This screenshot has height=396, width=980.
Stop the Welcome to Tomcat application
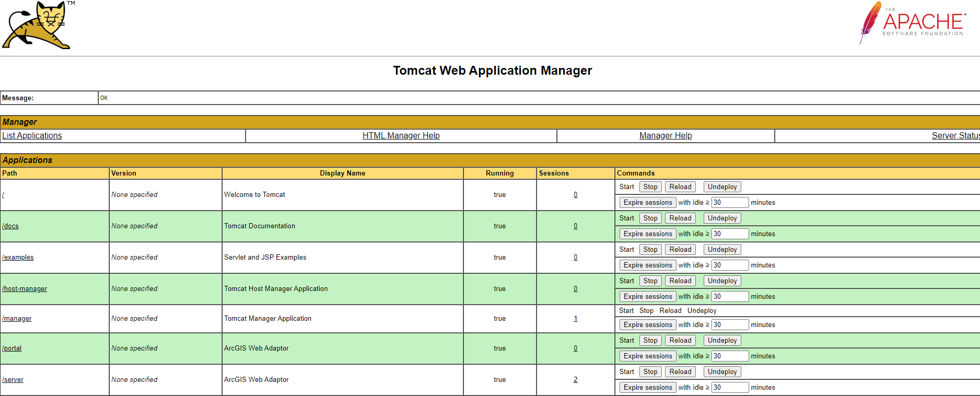coord(650,187)
